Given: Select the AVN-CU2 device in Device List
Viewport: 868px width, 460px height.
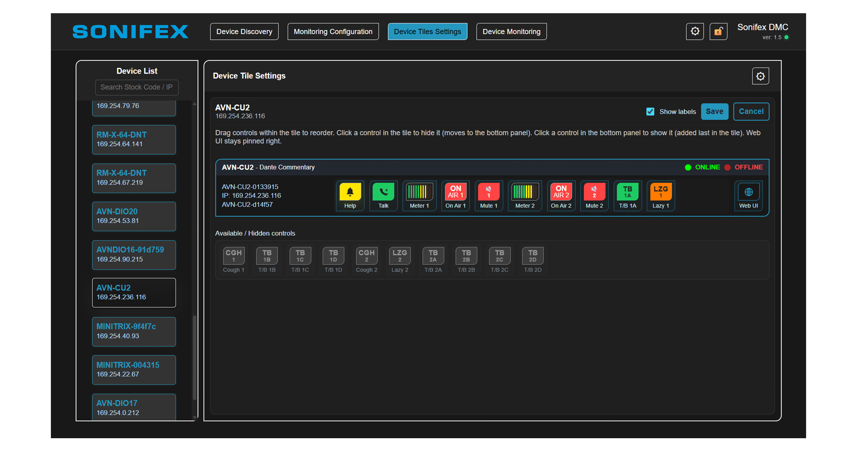Looking at the screenshot, I should [x=134, y=292].
